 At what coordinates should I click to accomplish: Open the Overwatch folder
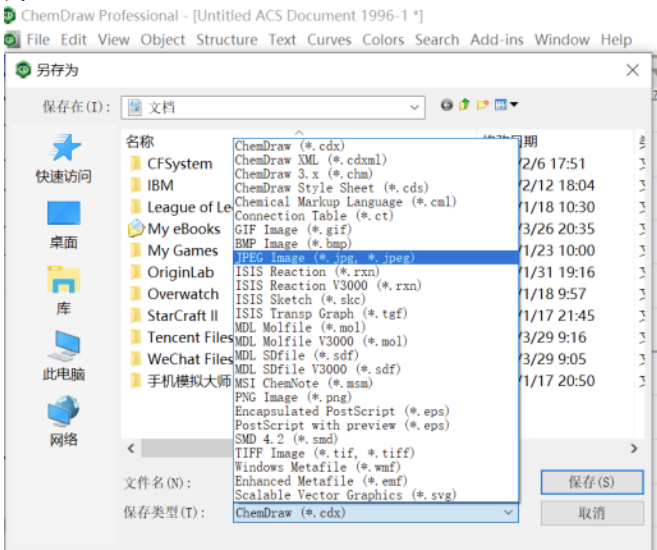[174, 294]
